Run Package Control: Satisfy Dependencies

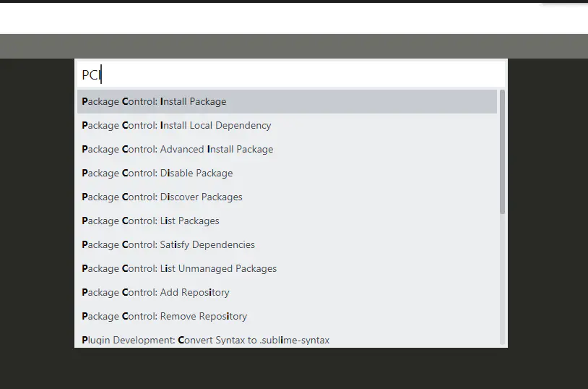pyautogui.click(x=287, y=244)
